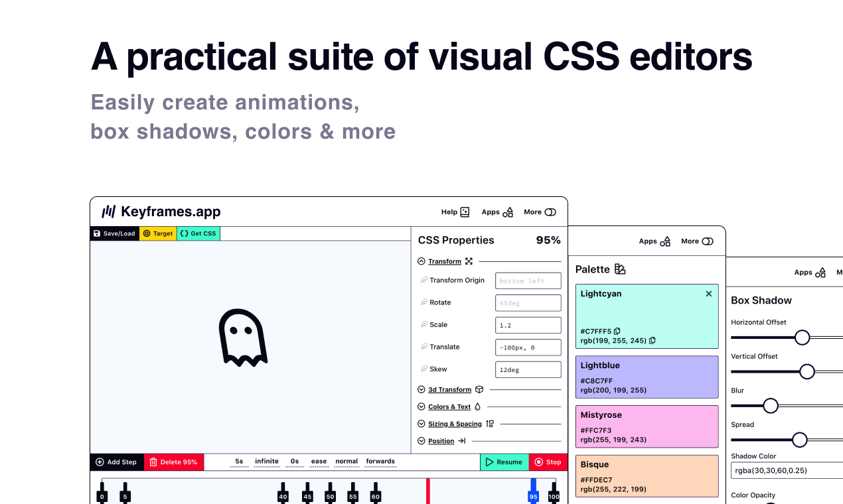Select the Mistyrose color swatch
Screen dimensions: 843x504
tap(647, 426)
